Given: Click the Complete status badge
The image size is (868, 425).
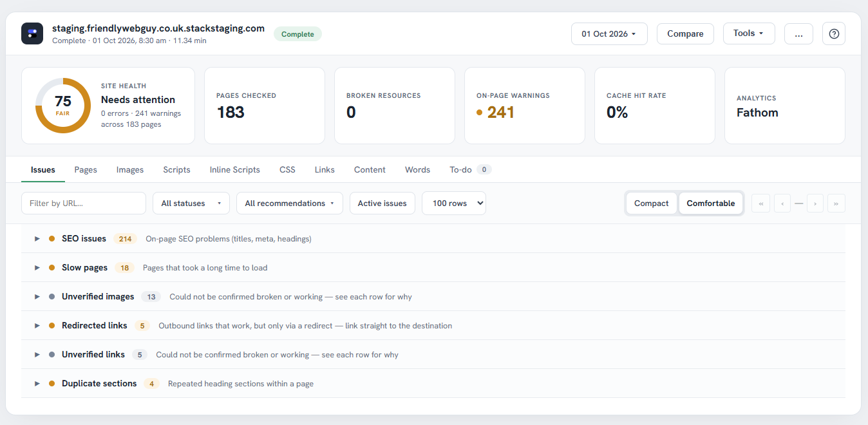Looking at the screenshot, I should 297,34.
